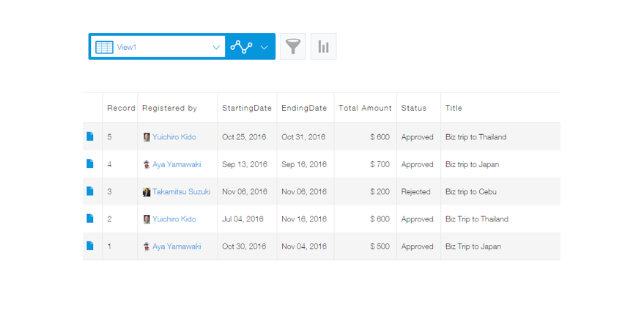Click ending date Nov 04, 2016
This screenshot has height=330, width=644.
[x=304, y=246]
